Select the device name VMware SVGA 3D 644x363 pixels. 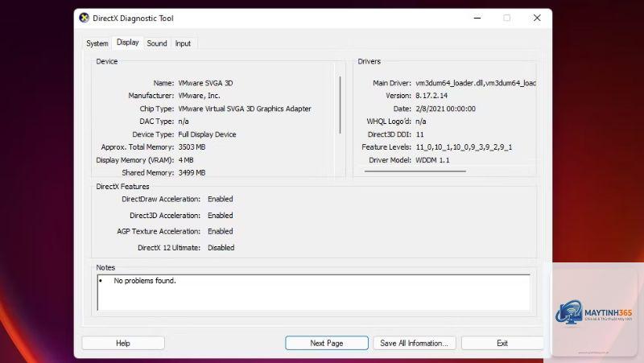click(x=205, y=83)
